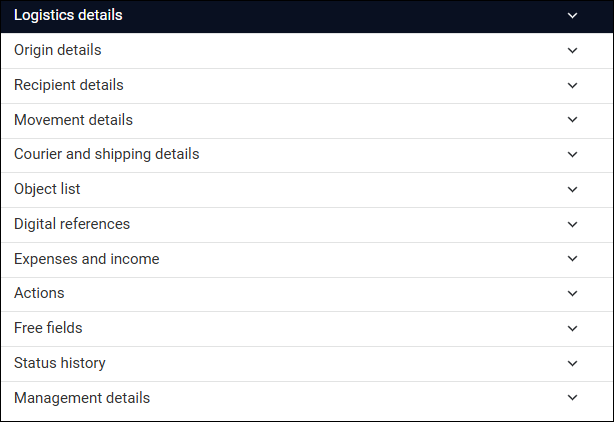614x422 pixels.
Task: Expand Recipient details using its chevron
Action: point(572,85)
